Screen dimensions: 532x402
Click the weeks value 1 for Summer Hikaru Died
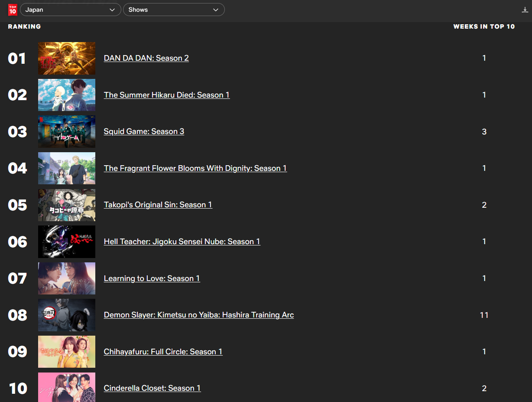[x=484, y=95]
